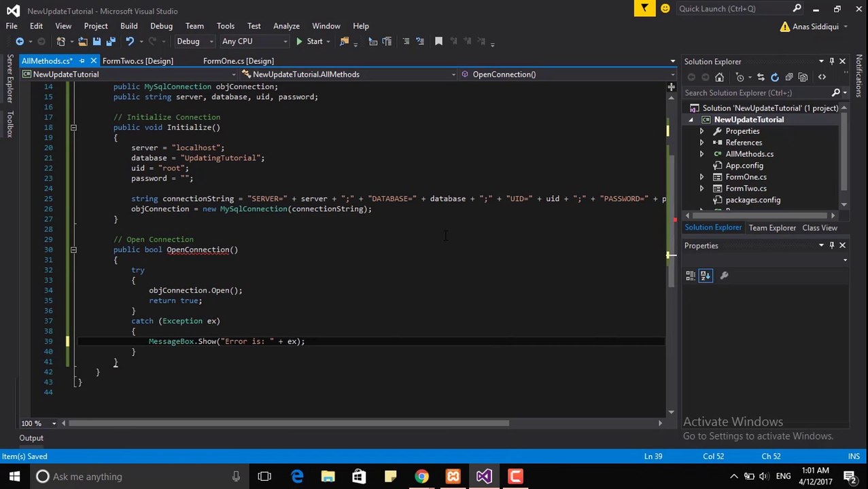The height and width of the screenshot is (489, 868).
Task: Open the Any CPU platform dropdown
Action: click(254, 42)
